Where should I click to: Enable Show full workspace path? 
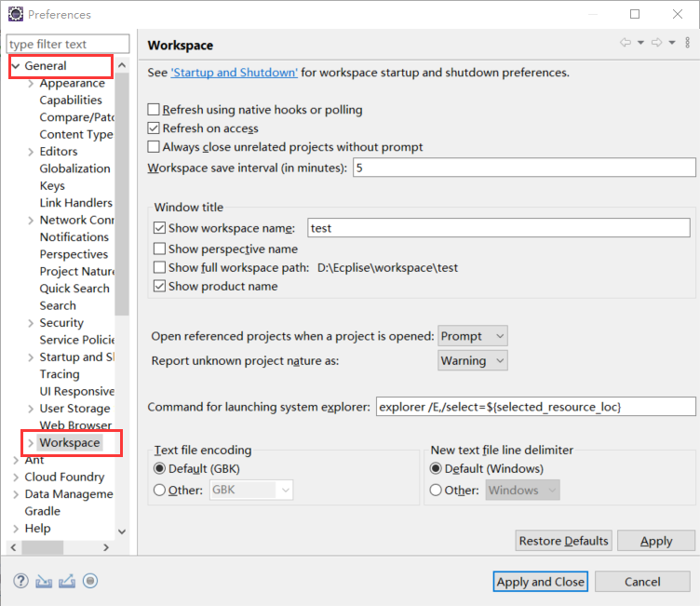[x=159, y=267]
